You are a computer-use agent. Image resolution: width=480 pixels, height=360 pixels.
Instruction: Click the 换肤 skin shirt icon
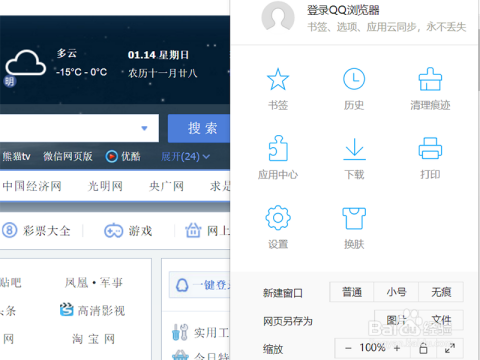pyautogui.click(x=354, y=218)
